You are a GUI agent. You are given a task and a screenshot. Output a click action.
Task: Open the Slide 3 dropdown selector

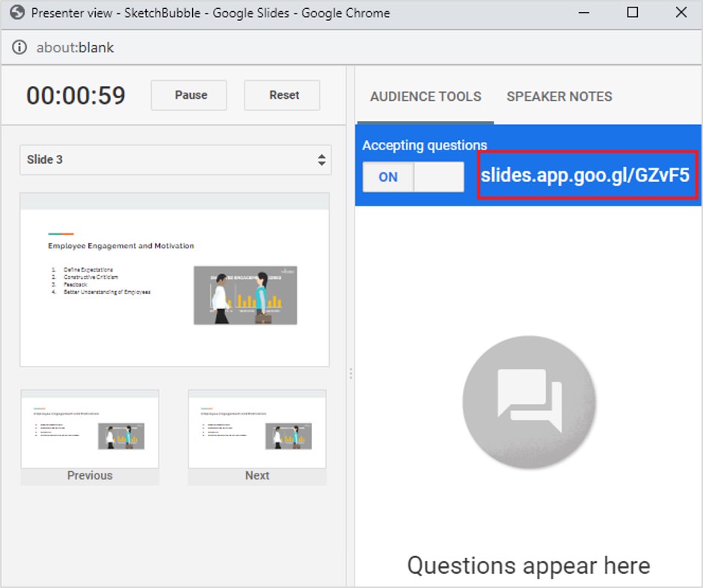pyautogui.click(x=176, y=159)
